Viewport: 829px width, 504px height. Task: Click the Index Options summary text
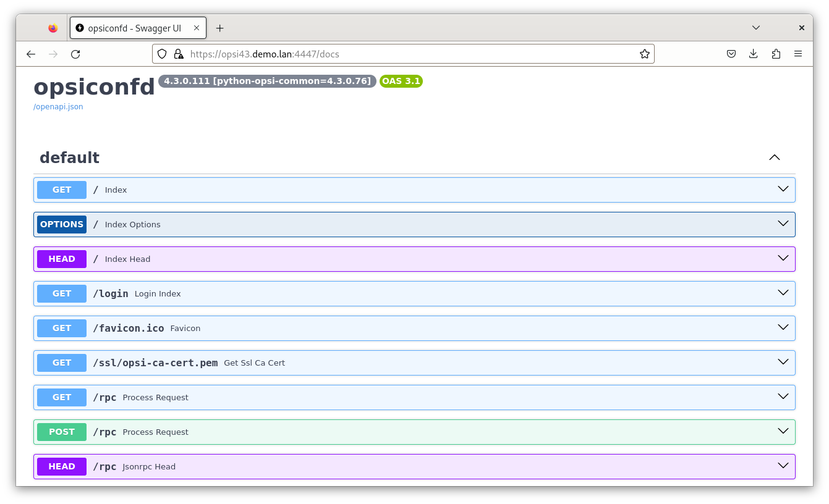[132, 225]
